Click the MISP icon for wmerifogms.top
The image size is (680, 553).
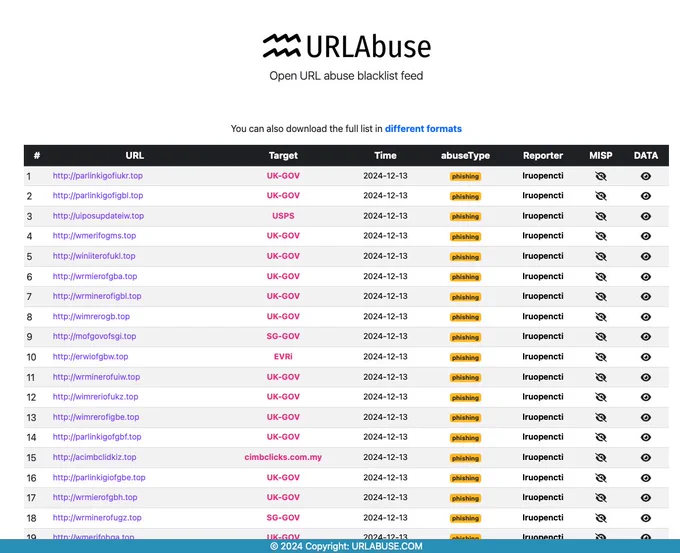pos(601,236)
